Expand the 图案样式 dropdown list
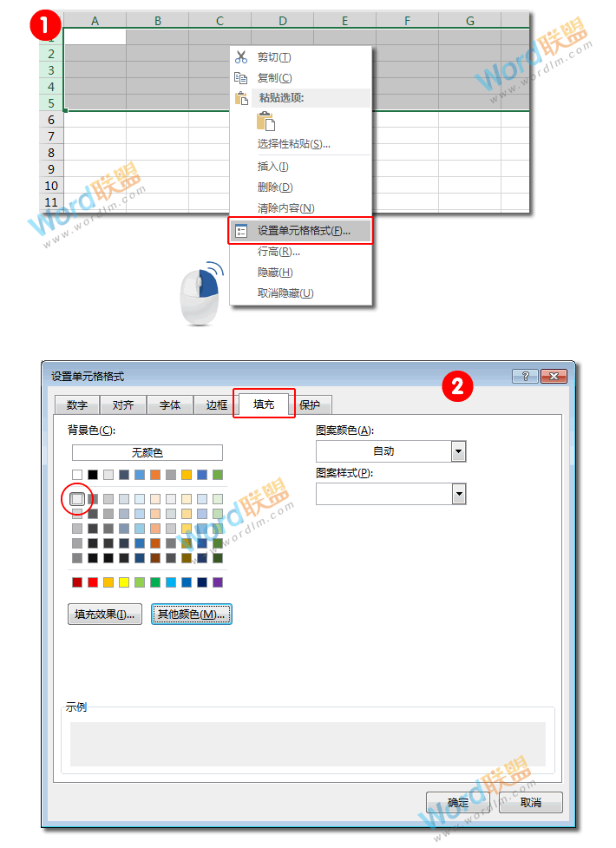This screenshot has height=848, width=616. [459, 494]
